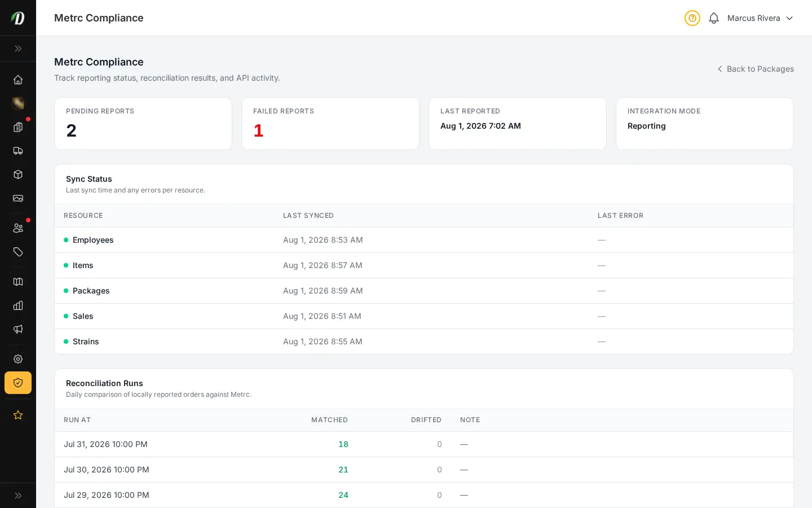Click the Aug 1, 2026 8:53 AM sync time
Screen dimensions: 812x508
click(323, 240)
